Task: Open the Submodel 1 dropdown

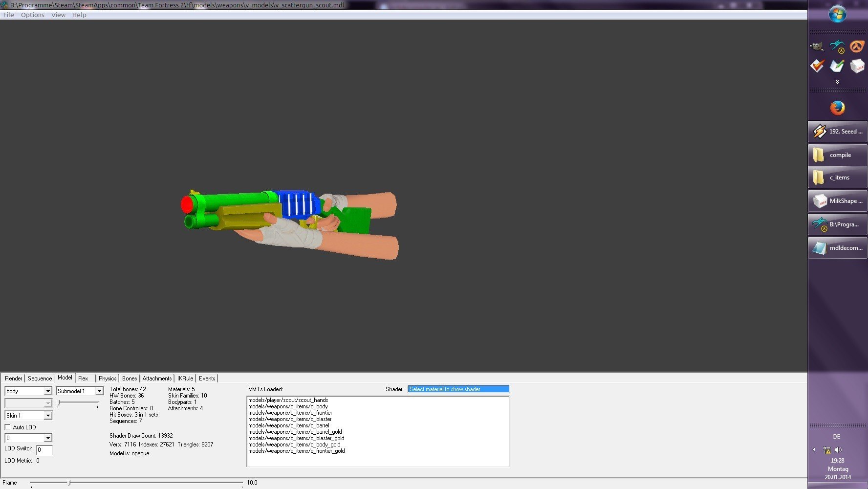Action: click(x=99, y=391)
